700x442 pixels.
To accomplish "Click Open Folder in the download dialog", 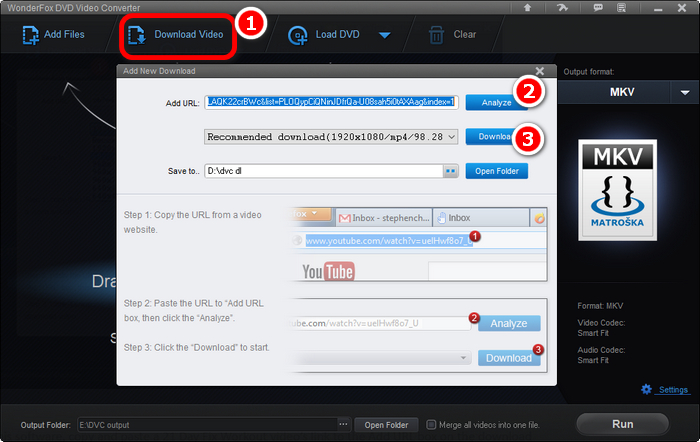I will click(x=496, y=171).
